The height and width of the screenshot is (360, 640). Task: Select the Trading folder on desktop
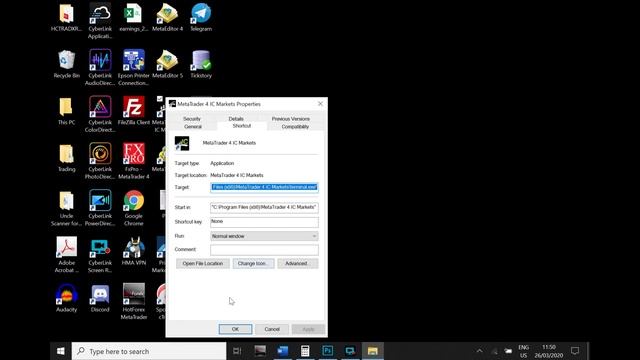pyautogui.click(x=67, y=158)
